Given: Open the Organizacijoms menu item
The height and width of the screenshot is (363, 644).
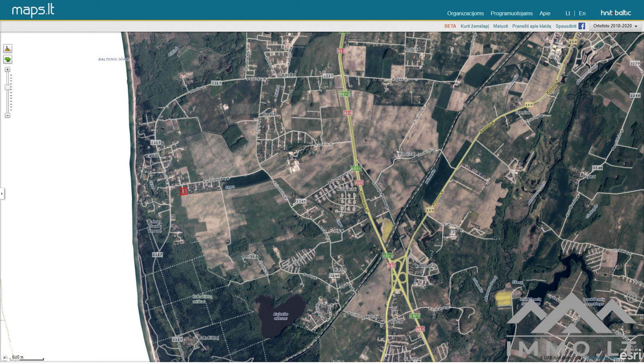Looking at the screenshot, I should tap(465, 14).
